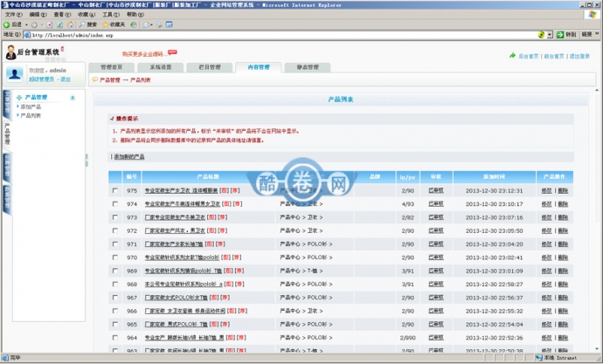Check the box for product 972

(115, 230)
